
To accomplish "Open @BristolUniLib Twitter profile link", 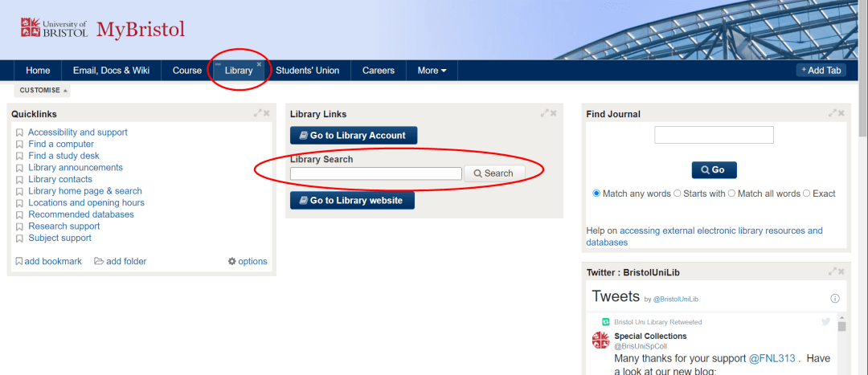I will [x=676, y=300].
